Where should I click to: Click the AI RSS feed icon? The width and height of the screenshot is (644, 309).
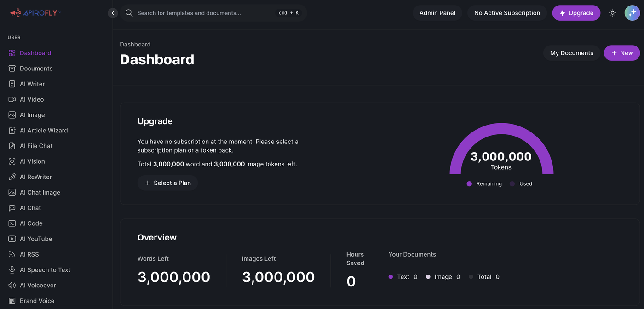(x=12, y=254)
